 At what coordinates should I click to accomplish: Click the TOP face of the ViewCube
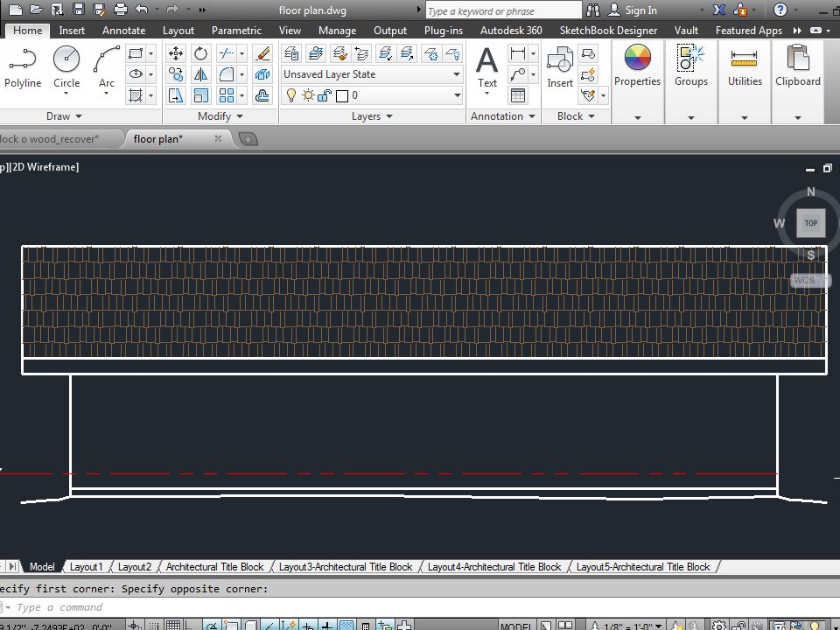[811, 223]
